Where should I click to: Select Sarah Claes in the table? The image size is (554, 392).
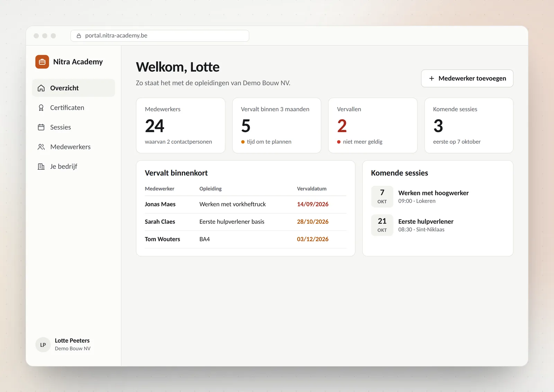[160, 222]
